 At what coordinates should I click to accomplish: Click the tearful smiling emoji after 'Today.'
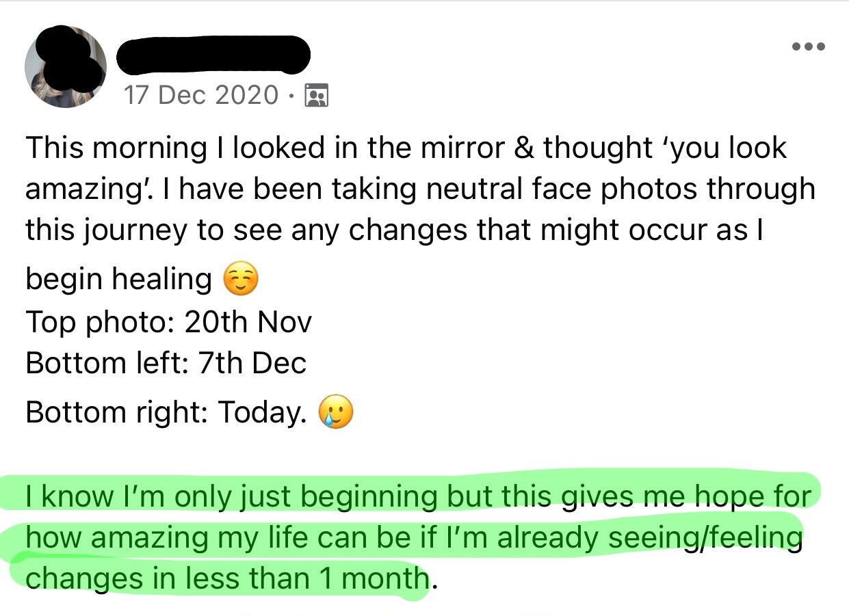tap(336, 412)
